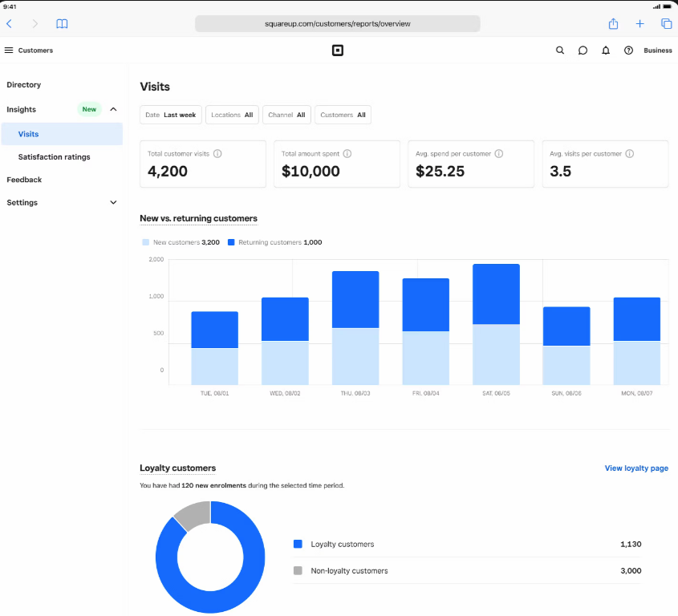Image resolution: width=678 pixels, height=616 pixels.
Task: Select Satisfaction ratings in sidebar
Action: 54,157
